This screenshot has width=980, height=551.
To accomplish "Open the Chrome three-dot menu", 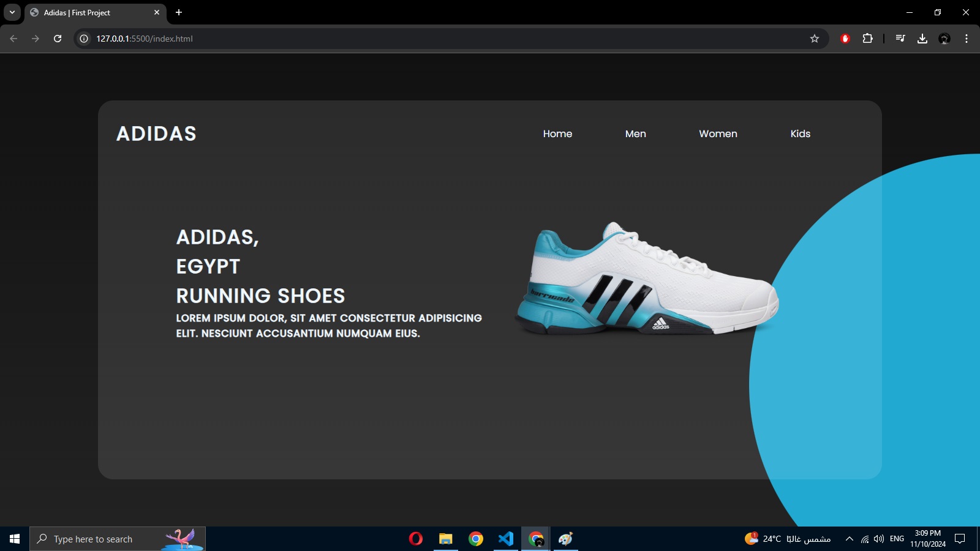I will pyautogui.click(x=967, y=39).
